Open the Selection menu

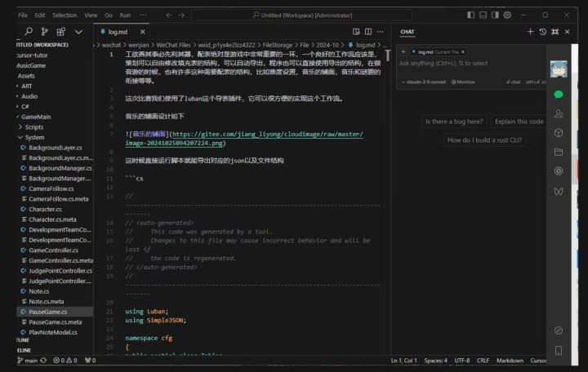tap(65, 15)
